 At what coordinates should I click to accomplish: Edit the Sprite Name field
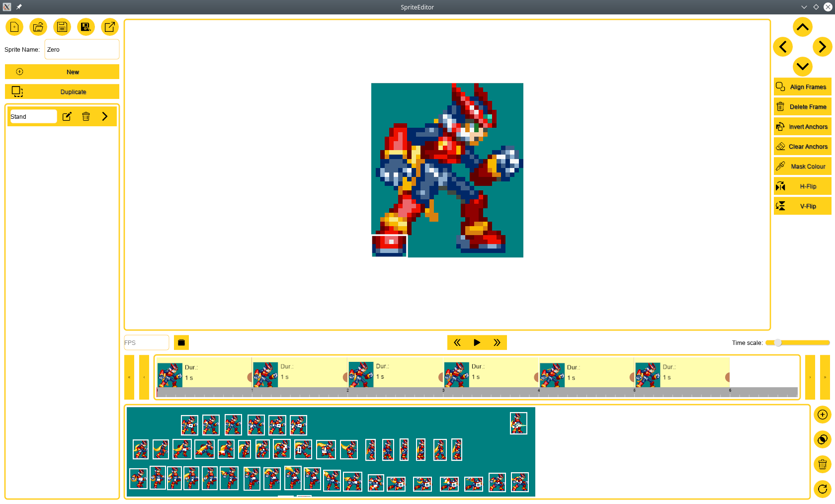click(82, 49)
